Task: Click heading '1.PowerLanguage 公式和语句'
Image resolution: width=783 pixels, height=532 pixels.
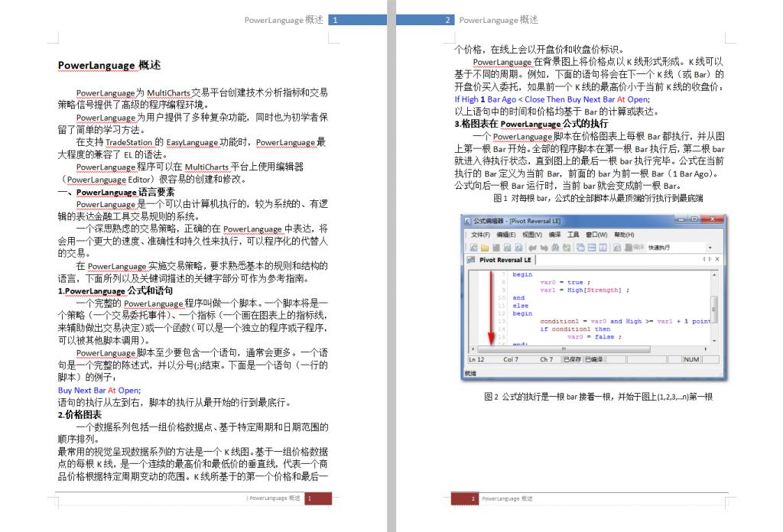Action: tap(115, 291)
